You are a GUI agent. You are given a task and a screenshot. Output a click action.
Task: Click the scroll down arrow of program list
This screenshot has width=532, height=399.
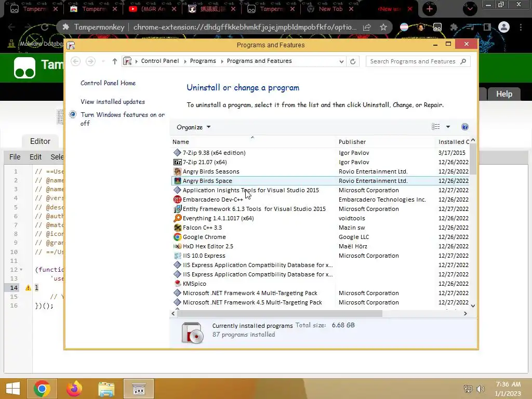click(x=473, y=305)
